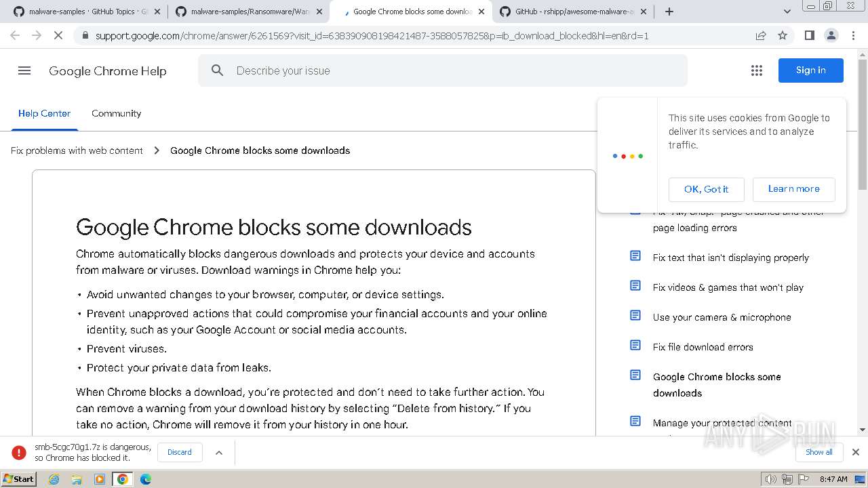Click the article icon beside Fix file download errors
Screen dimensions: 868x488
click(635, 346)
